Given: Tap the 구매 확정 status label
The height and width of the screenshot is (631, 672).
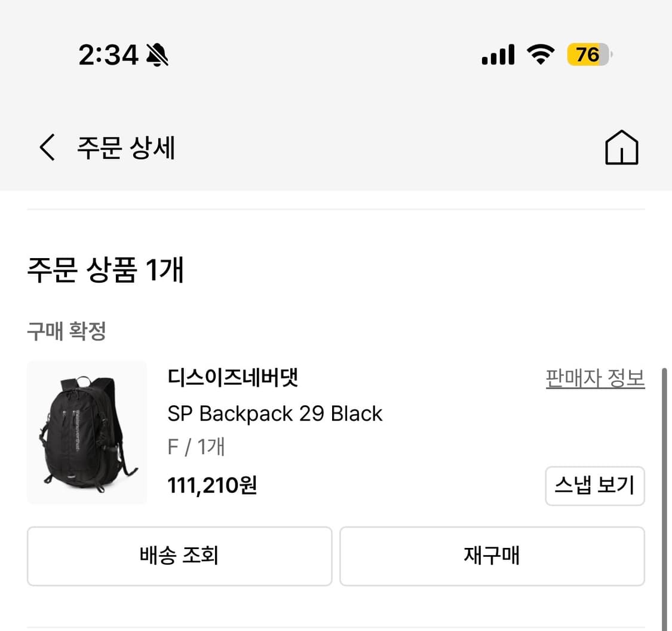Looking at the screenshot, I should pyautogui.click(x=66, y=331).
